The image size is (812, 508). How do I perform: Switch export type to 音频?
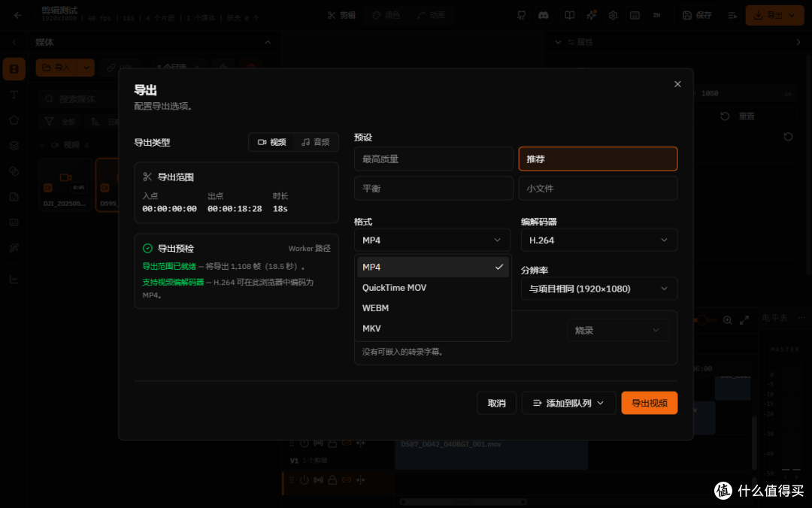315,142
